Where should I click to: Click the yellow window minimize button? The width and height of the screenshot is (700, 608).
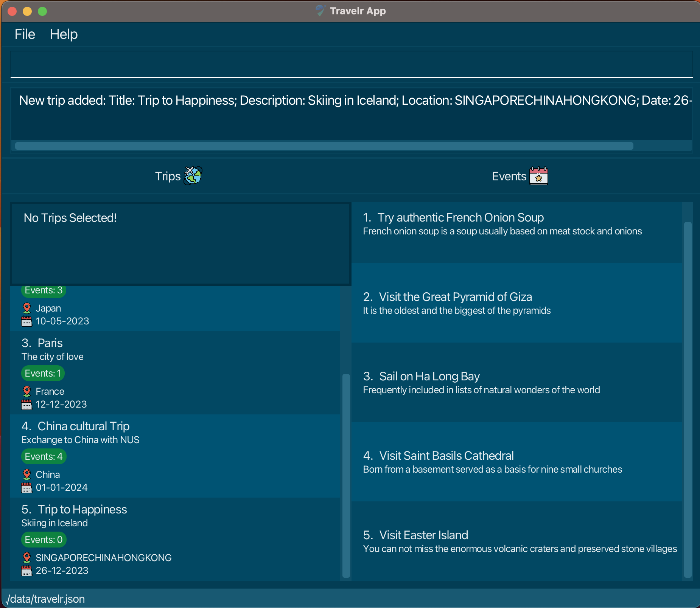[x=27, y=11]
